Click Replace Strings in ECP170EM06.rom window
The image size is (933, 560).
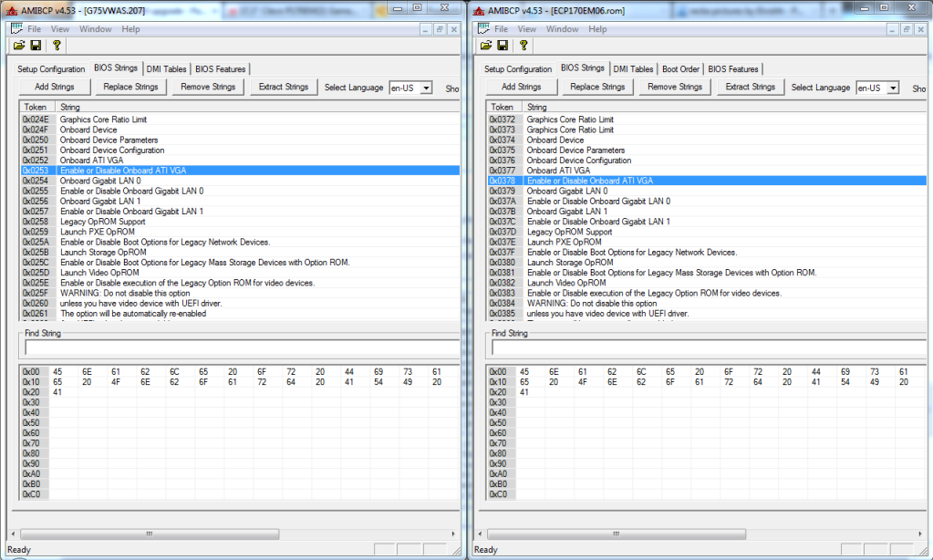click(x=597, y=87)
